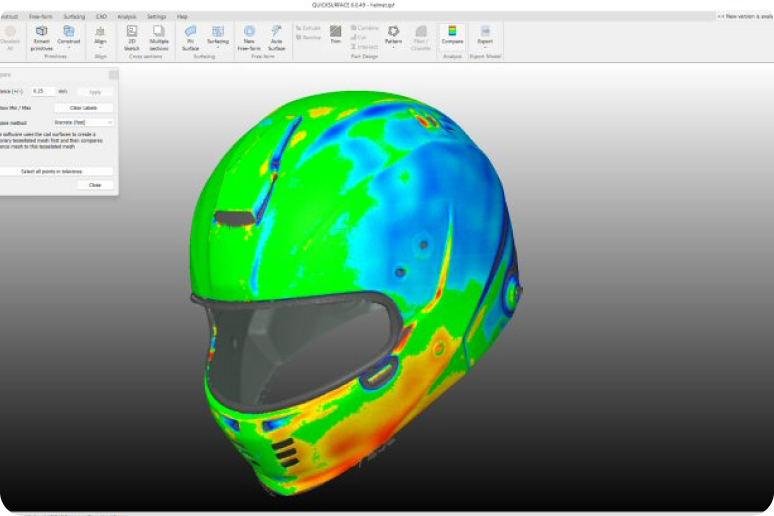774x516 pixels.
Task: Click Select all points in tolerance
Action: coord(58,172)
